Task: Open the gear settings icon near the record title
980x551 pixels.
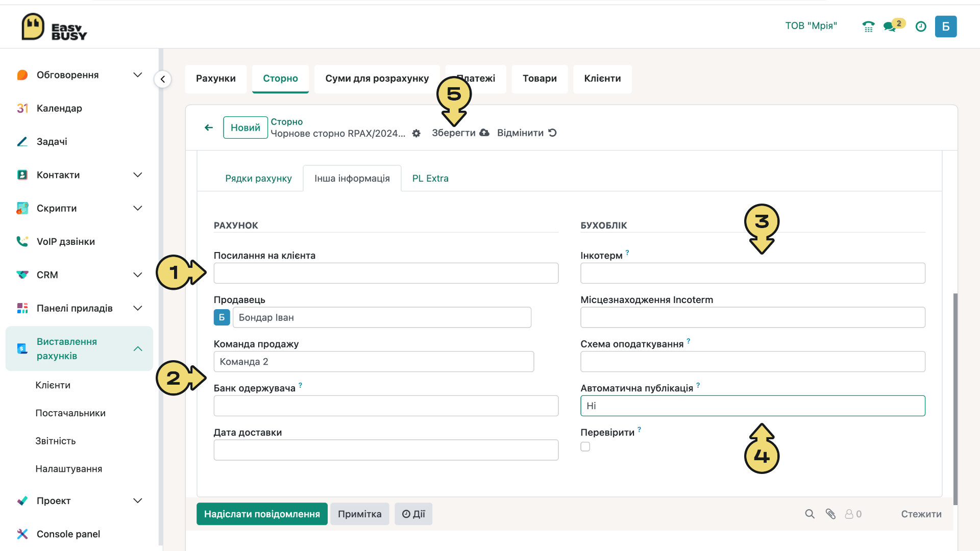Action: [x=416, y=133]
